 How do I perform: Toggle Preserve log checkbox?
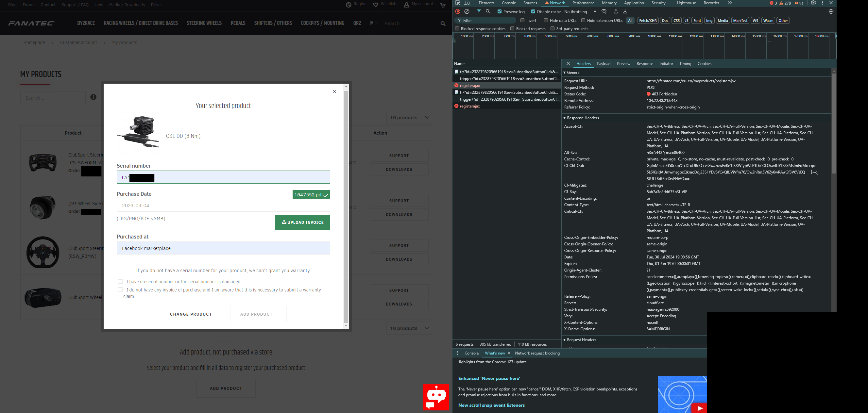[x=499, y=11]
